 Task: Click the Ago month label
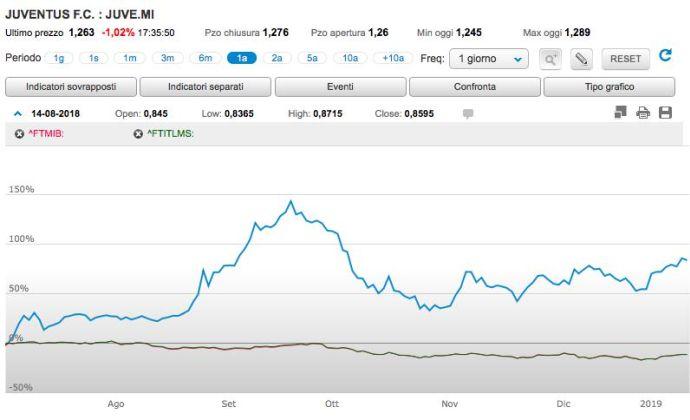pos(116,404)
